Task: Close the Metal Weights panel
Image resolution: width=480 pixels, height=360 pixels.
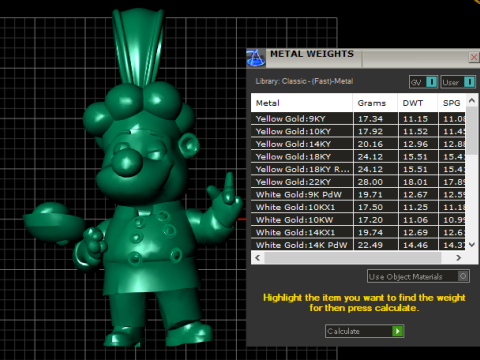Action: point(474,57)
